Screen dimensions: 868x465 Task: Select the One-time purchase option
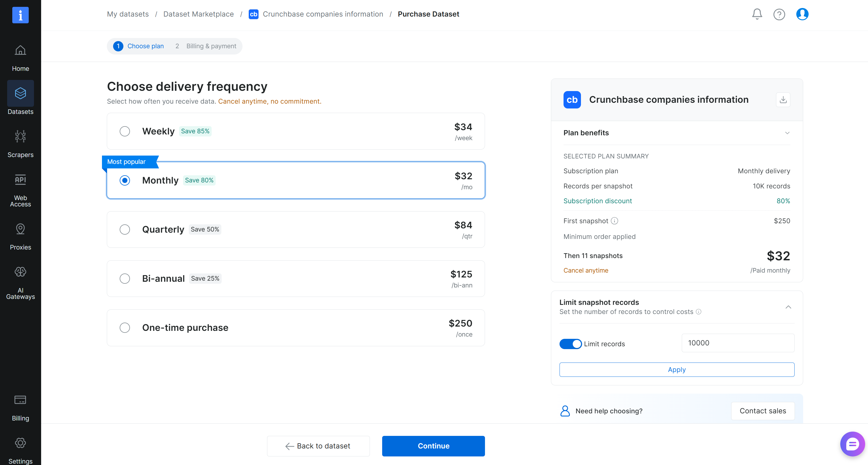(x=296, y=328)
